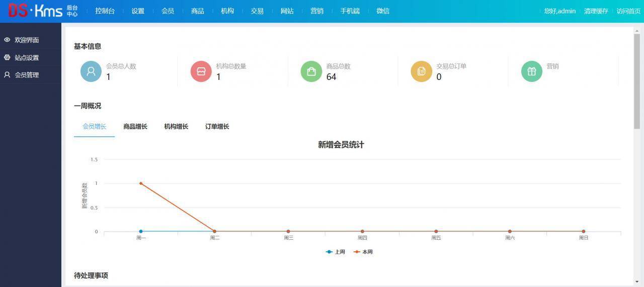
Task: Toggle the 上周 series in the chart legend
Action: [x=335, y=252]
